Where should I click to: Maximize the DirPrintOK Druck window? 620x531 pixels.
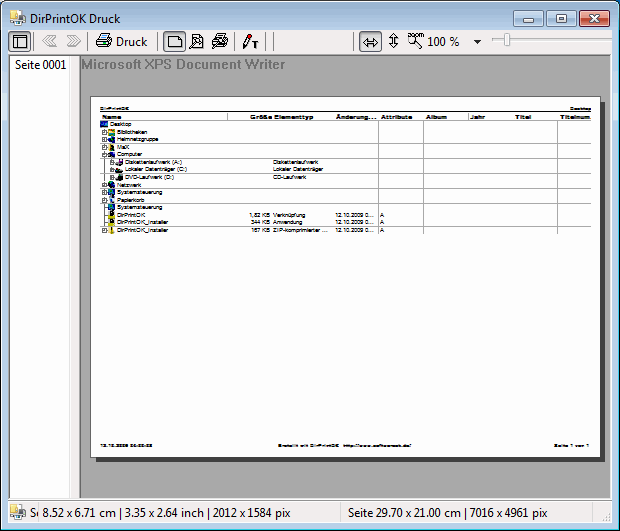click(x=561, y=19)
